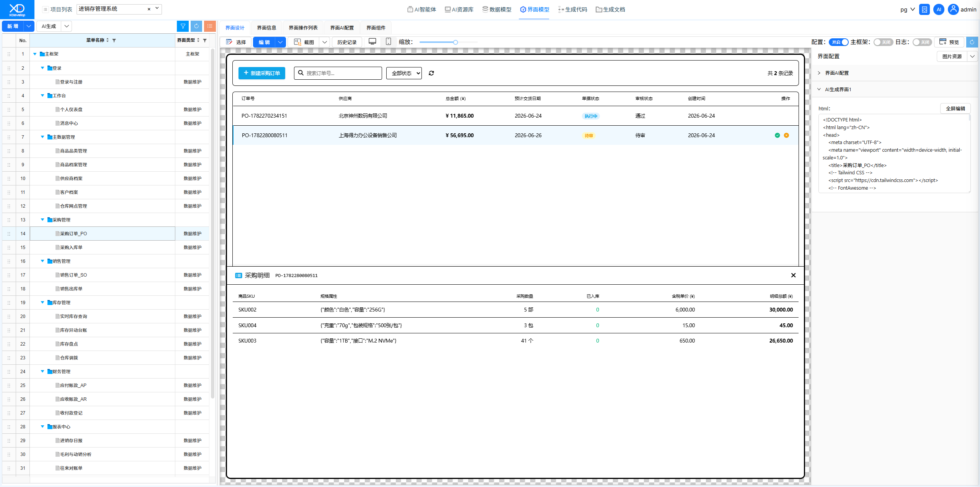The image size is (980, 487).
Task: Open the 全部状态 status dropdown
Action: [404, 73]
